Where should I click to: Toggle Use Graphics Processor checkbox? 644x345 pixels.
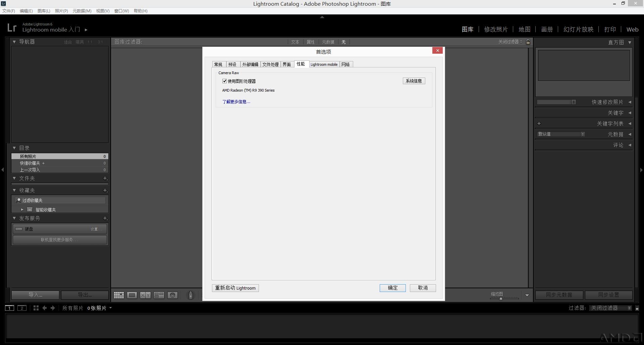click(225, 81)
